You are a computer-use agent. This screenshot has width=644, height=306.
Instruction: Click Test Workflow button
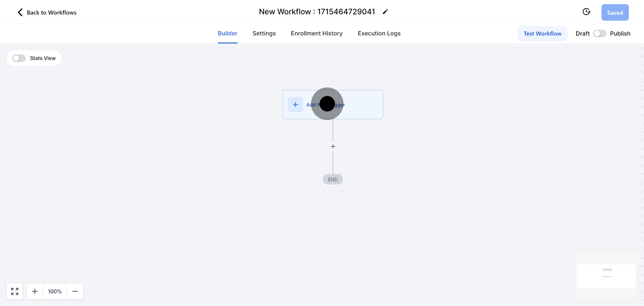[542, 34]
